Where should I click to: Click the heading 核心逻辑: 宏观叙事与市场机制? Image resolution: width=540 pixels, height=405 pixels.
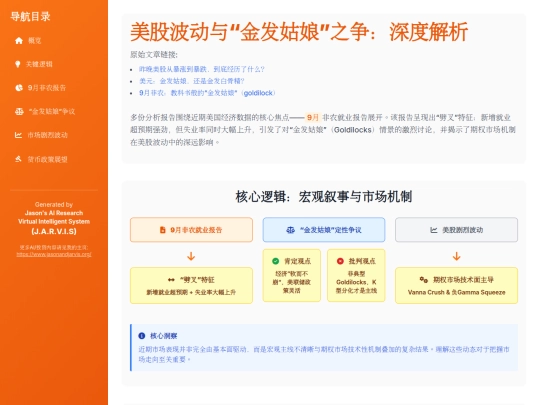pos(324,197)
